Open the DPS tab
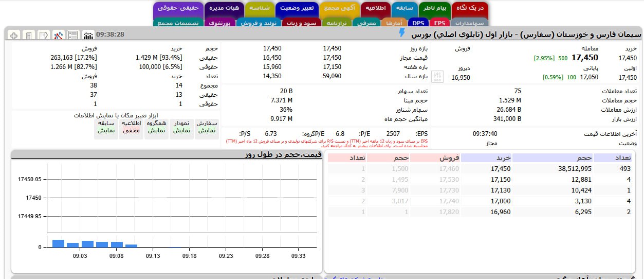The width and height of the screenshot is (644, 279). pyautogui.click(x=418, y=23)
